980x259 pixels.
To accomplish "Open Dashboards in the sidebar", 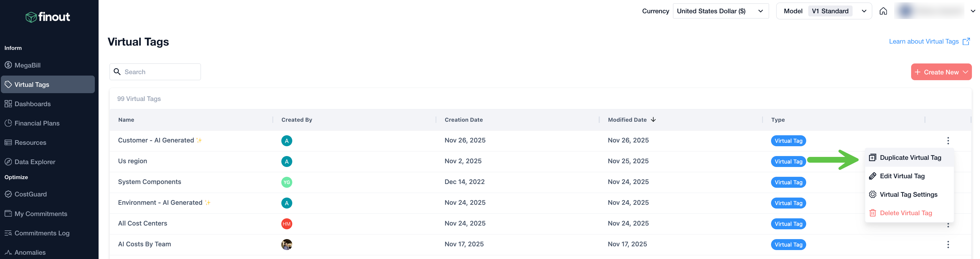I will coord(32,104).
